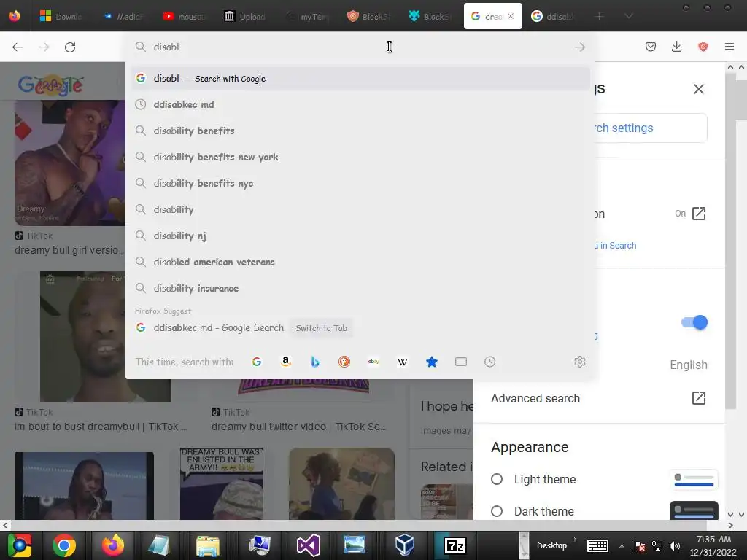Viewport: 747px width, 560px height.
Task: Search this time with Bing
Action: [x=315, y=362]
